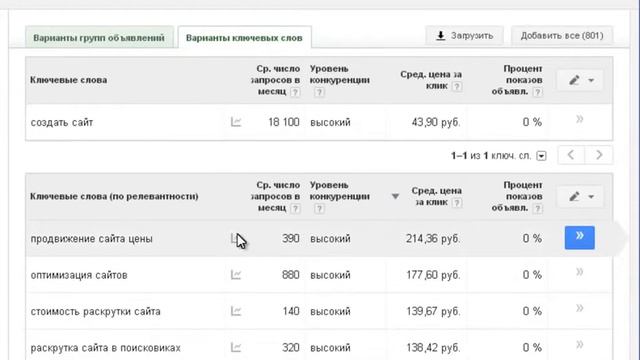Click the Загрузить download button
This screenshot has width=640, height=360.
464,36
